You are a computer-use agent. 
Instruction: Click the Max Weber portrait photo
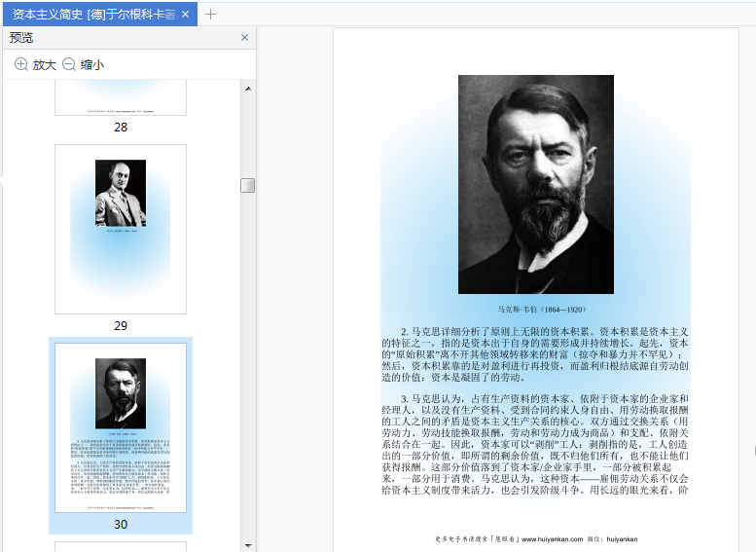(536, 184)
